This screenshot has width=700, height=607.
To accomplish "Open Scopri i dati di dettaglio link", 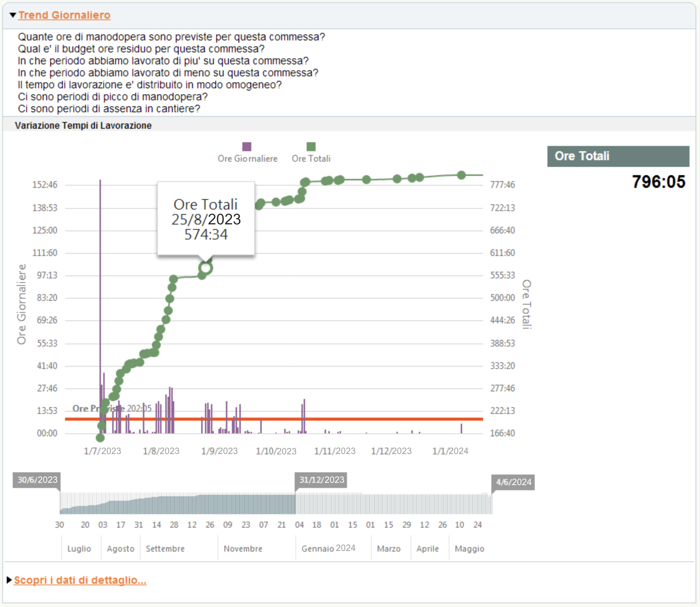I will point(80,580).
